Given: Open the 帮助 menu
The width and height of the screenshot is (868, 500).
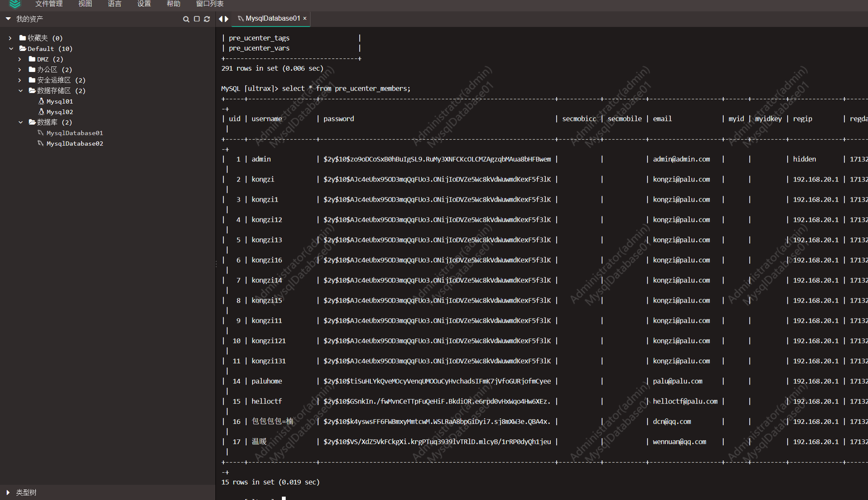Looking at the screenshot, I should click(173, 4).
